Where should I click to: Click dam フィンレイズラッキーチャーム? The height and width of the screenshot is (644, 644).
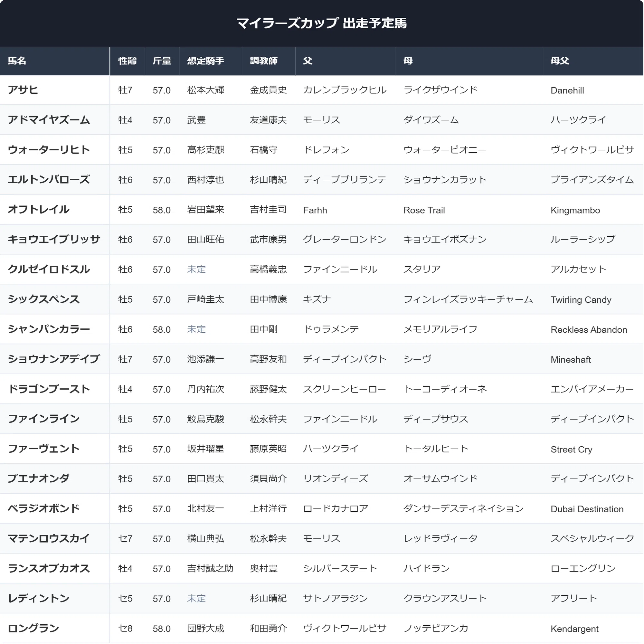pos(468,299)
